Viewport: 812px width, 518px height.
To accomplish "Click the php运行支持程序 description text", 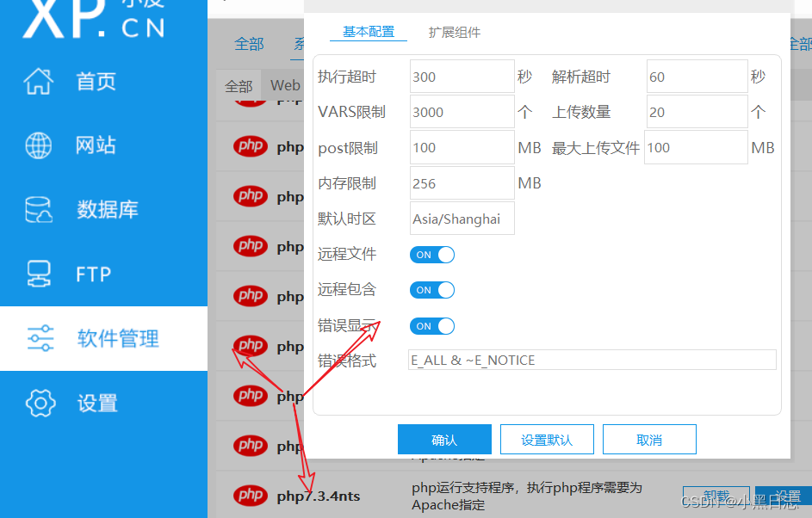I will point(527,496).
